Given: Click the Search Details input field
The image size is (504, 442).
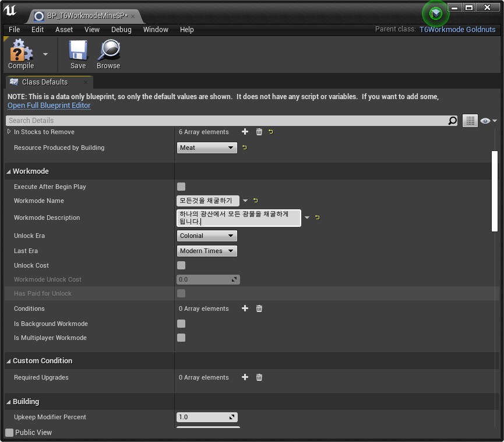Looking at the screenshot, I should coord(231,121).
